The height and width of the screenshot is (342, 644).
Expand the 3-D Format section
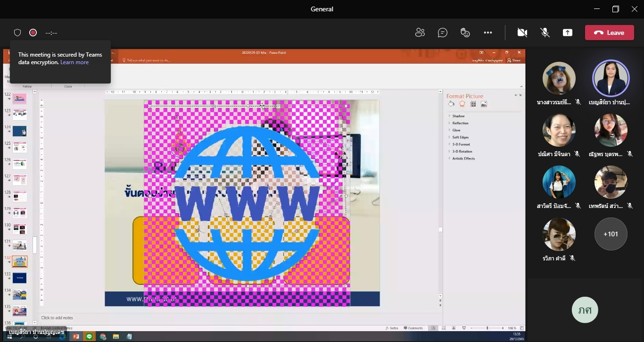point(459,144)
